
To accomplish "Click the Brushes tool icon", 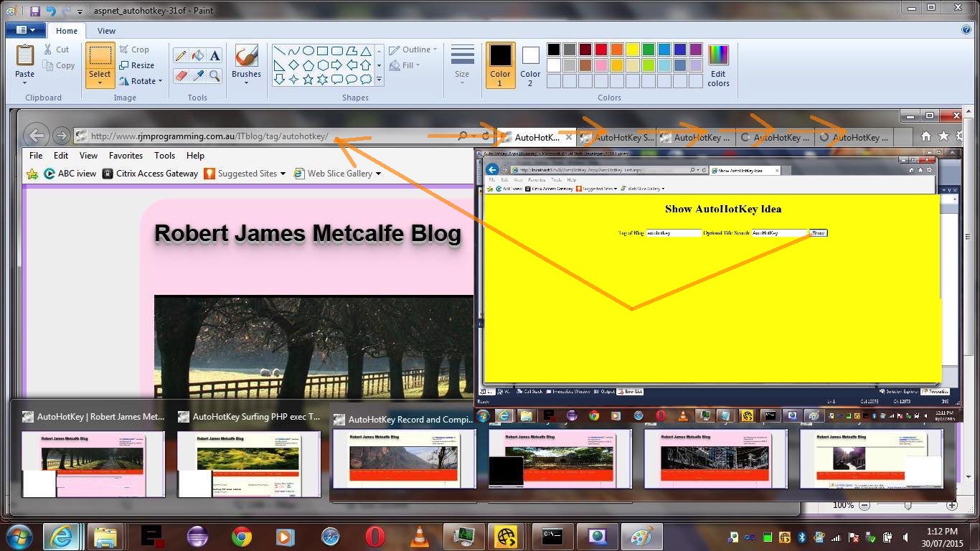I will tap(246, 56).
